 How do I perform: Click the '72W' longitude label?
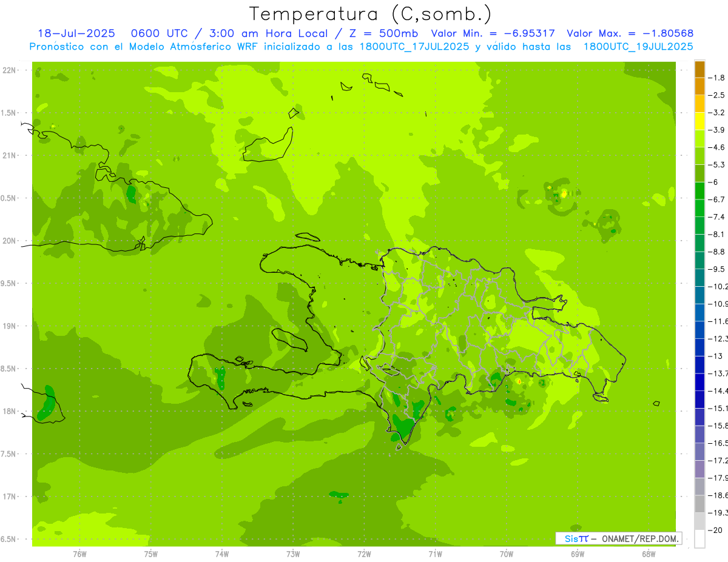pos(364,554)
